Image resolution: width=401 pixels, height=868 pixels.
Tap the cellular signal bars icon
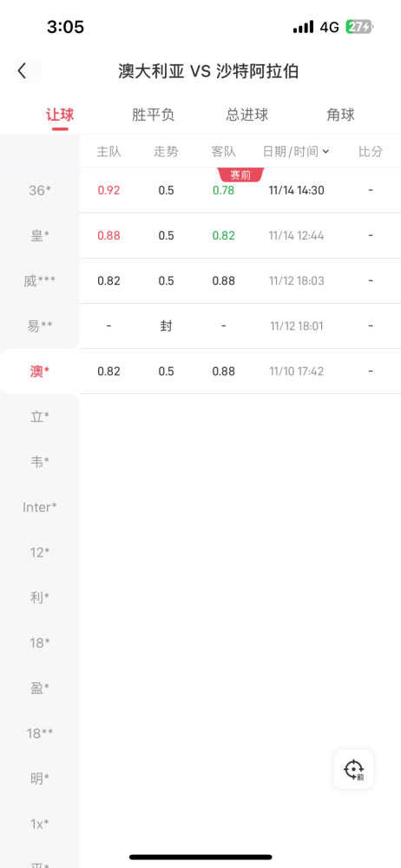click(x=304, y=27)
